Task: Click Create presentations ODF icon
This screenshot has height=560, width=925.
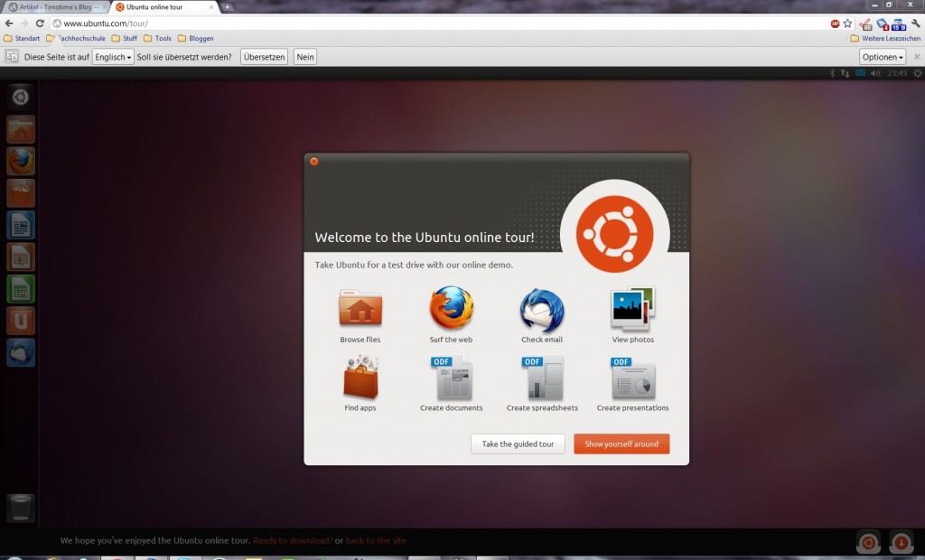Action: click(x=633, y=378)
